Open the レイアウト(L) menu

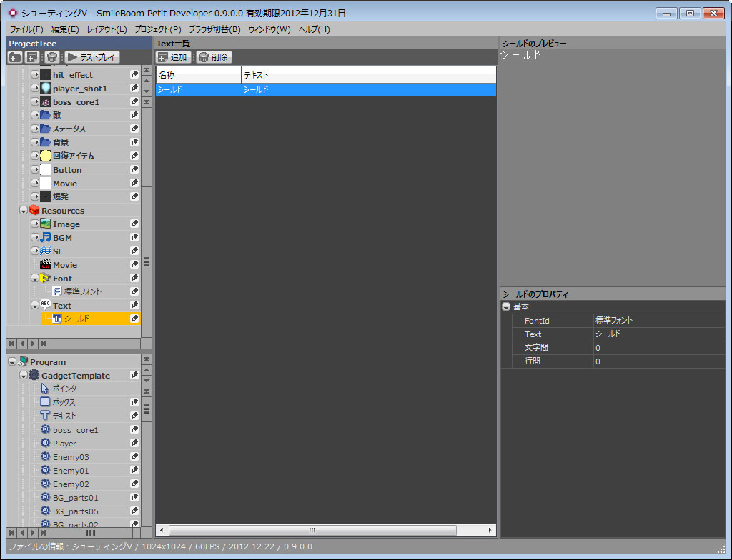tap(107, 29)
